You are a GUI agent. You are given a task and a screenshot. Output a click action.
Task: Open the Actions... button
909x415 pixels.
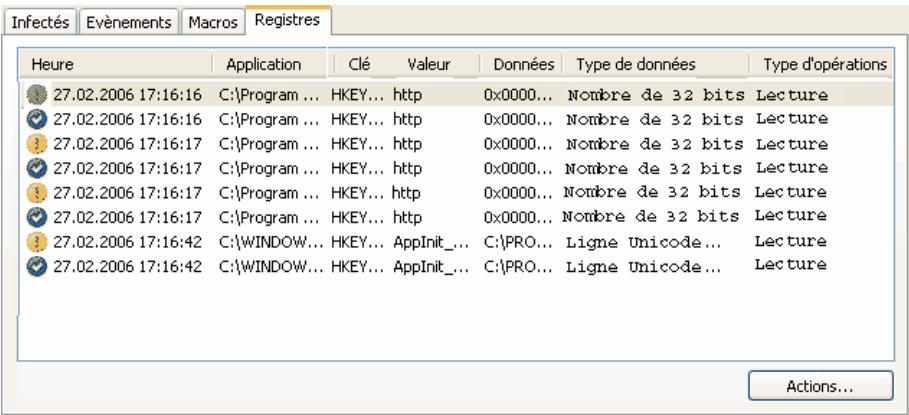point(820,386)
